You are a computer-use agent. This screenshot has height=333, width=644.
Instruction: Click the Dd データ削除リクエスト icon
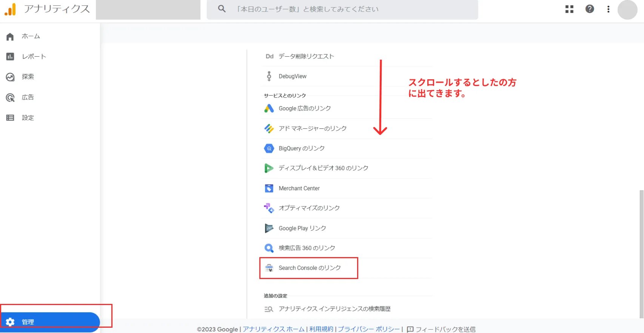coord(269,56)
